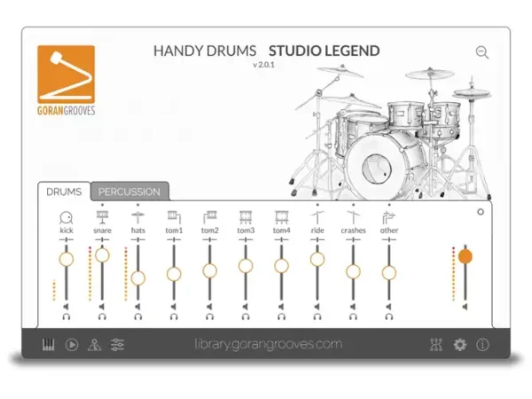The image size is (532, 399).
Task: Mute the crashes channel
Action: tap(353, 307)
